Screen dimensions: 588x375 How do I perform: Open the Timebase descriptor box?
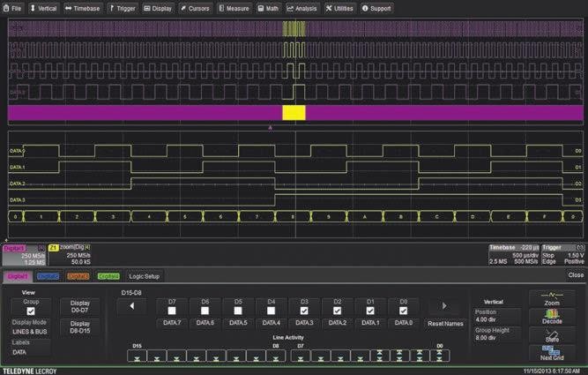[514, 254]
